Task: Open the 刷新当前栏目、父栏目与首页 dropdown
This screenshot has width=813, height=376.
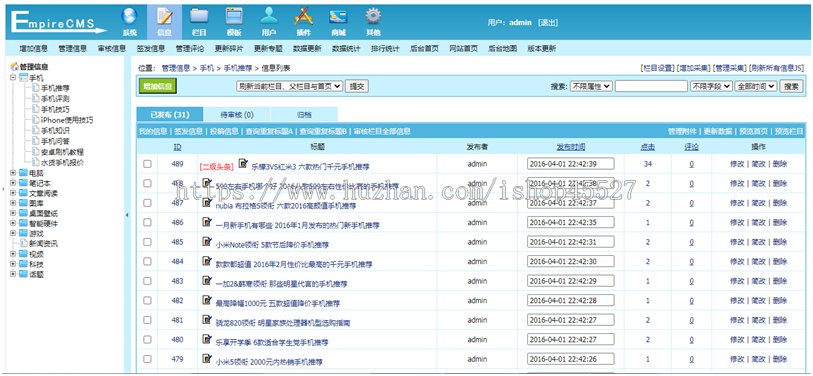Action: 289,86
